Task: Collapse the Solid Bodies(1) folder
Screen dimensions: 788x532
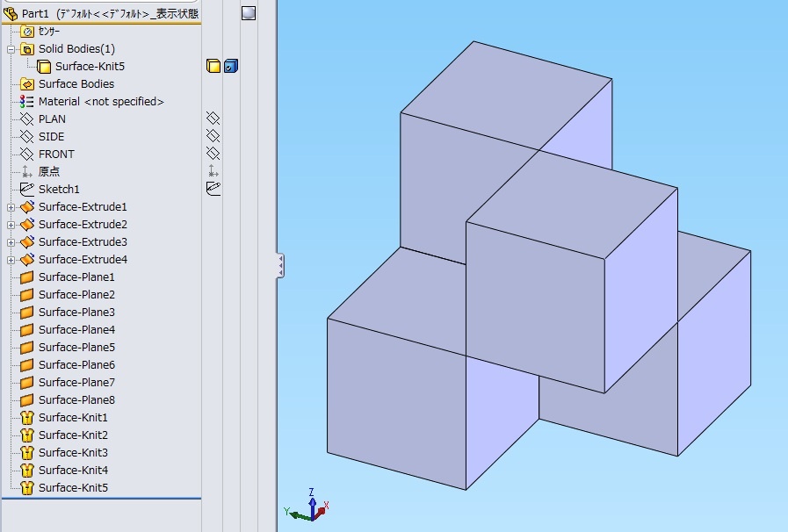Action: pos(11,50)
